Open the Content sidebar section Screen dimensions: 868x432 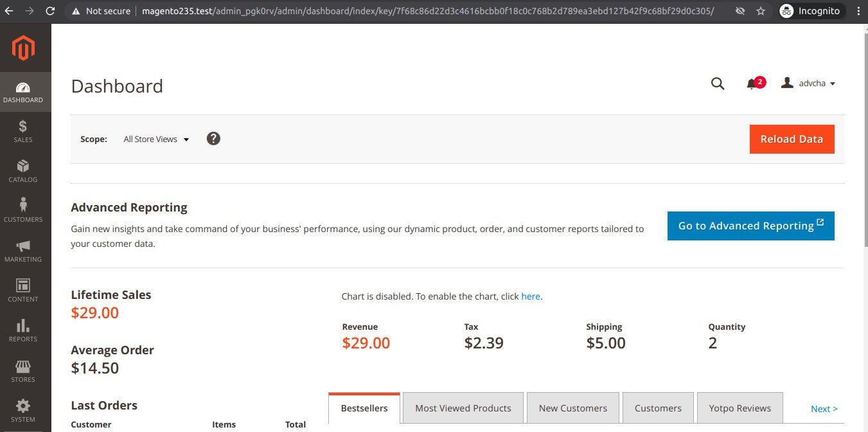23,291
